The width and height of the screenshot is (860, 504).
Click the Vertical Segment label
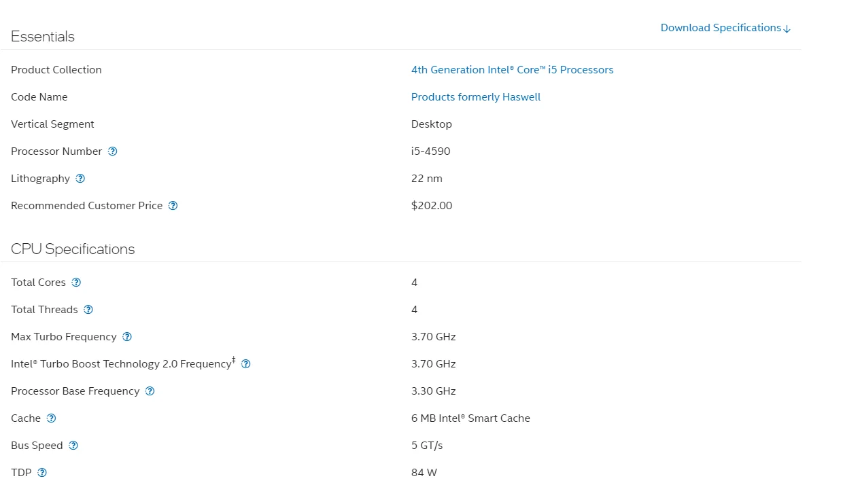point(52,124)
